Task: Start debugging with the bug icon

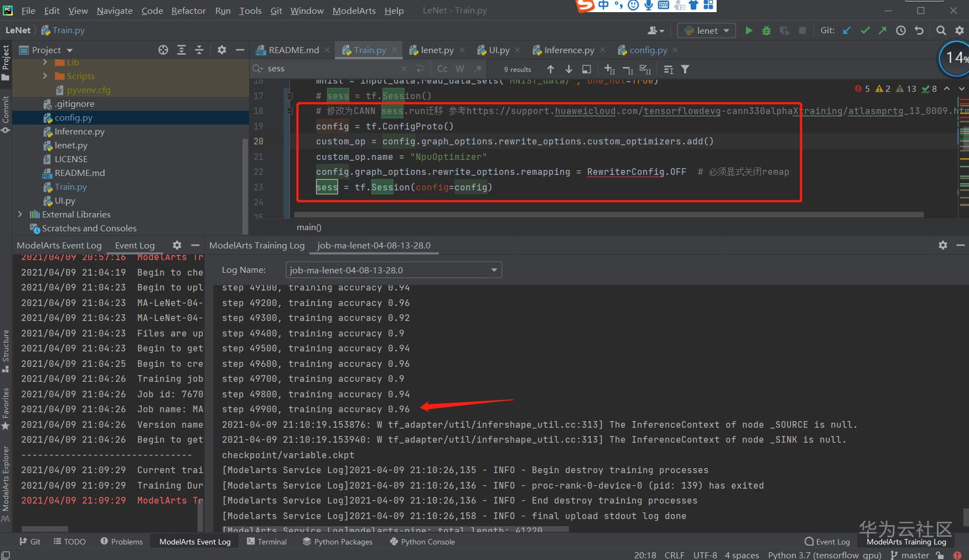Action: pyautogui.click(x=766, y=30)
